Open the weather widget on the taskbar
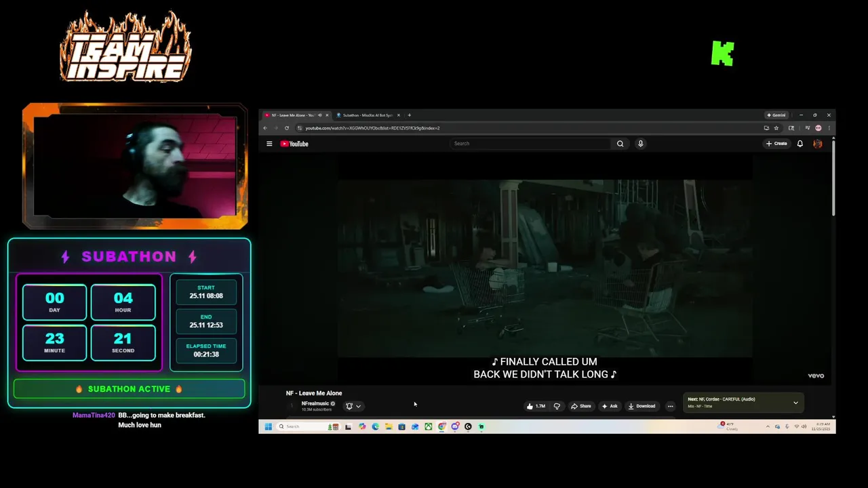The image size is (868, 488). [x=727, y=426]
